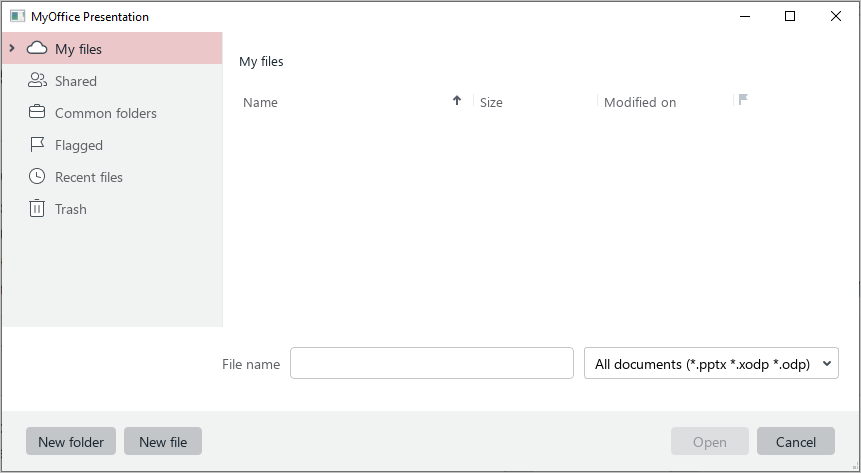This screenshot has height=473, width=861.
Task: Open the All documents file type dropdown
Action: (711, 363)
